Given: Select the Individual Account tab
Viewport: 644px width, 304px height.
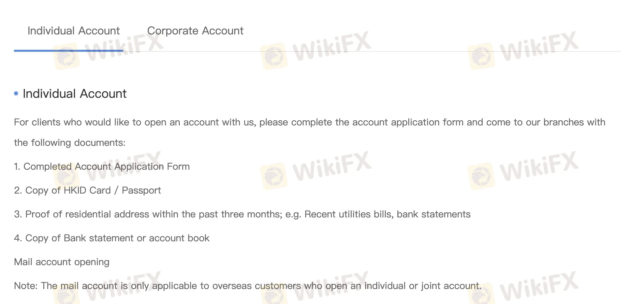Looking at the screenshot, I should pyautogui.click(x=73, y=31).
